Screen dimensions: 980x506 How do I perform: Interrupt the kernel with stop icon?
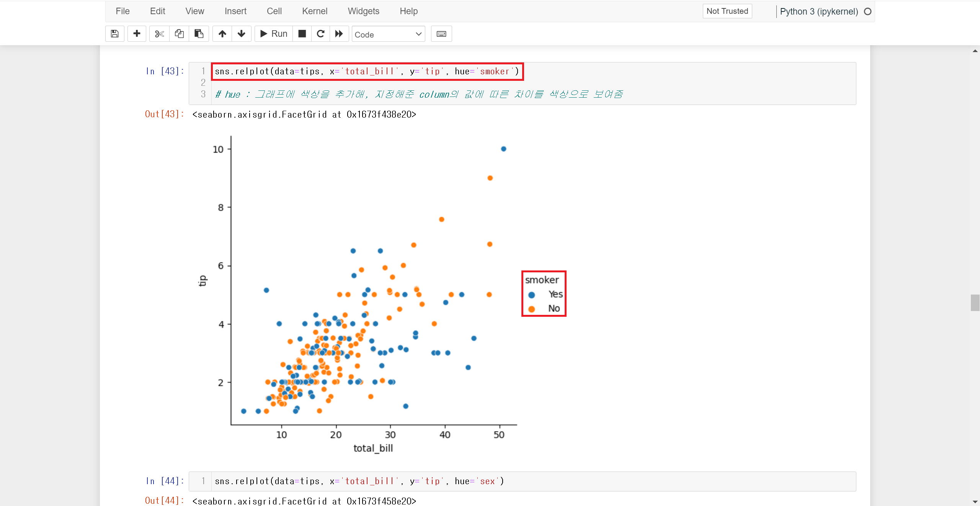302,34
